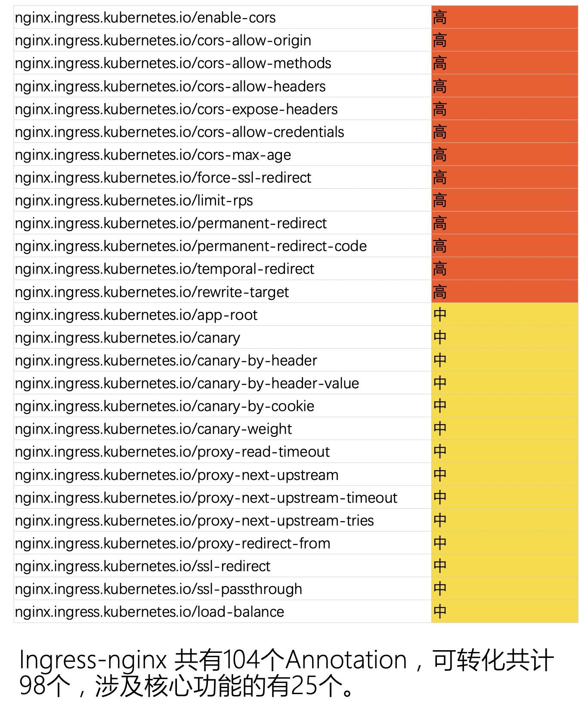
Task: Click the yellow 中 cell beside app-root
Action: point(504,314)
